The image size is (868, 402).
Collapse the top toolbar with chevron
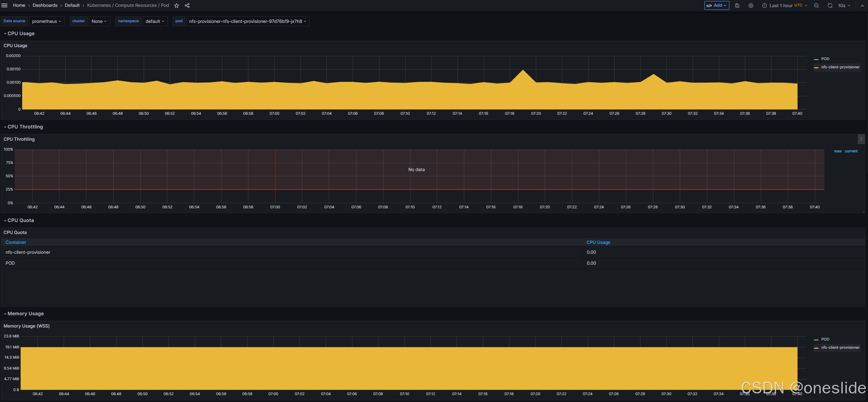coord(862,5)
